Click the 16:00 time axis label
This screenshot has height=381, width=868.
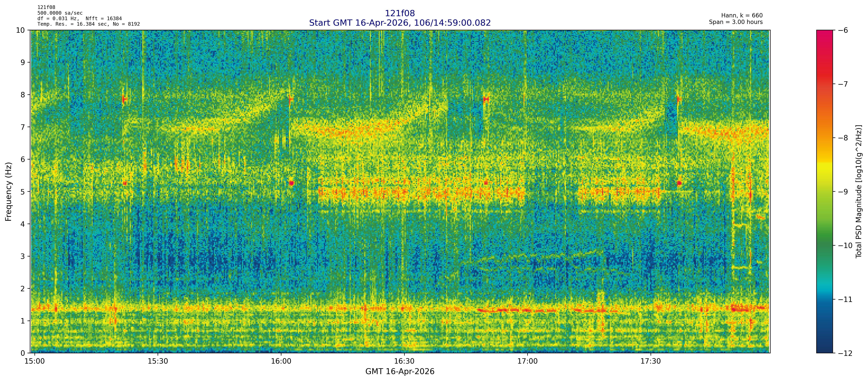tap(281, 362)
